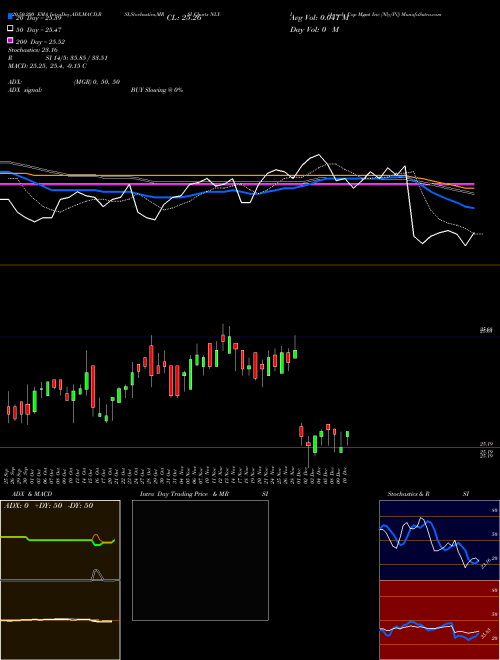Click the MACD line chart in the ADX panel
This screenshot has height=660, width=500.
[56, 620]
